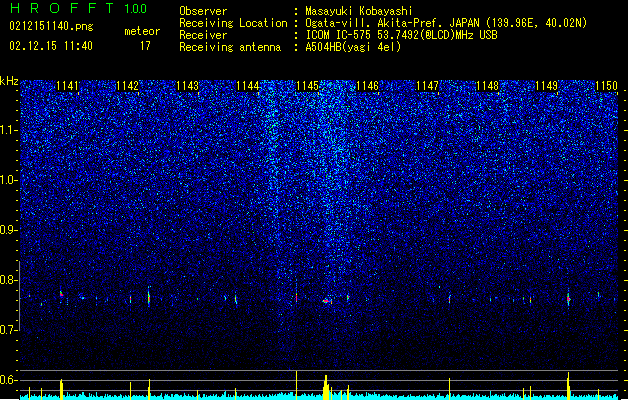This screenshot has width=629, height=400.
Task: Click the 0.6 kHz axis label
Action: pos(9,380)
